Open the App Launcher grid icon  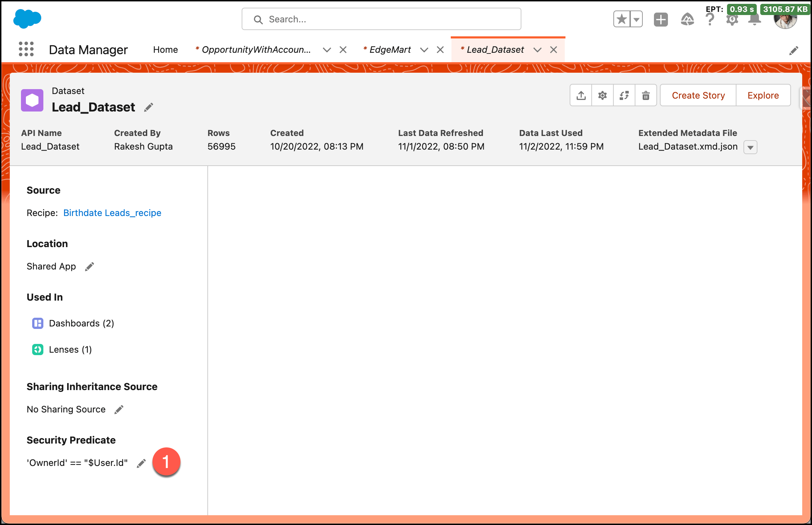click(26, 49)
